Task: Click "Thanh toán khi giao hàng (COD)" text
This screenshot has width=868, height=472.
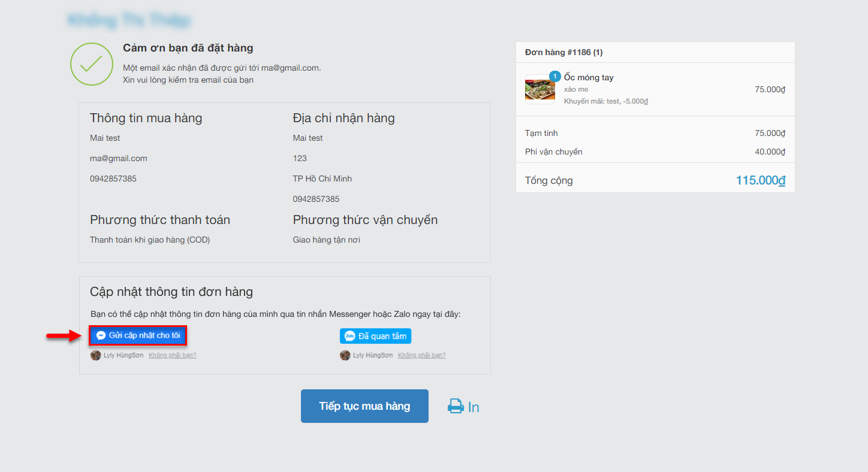Action: [149, 240]
